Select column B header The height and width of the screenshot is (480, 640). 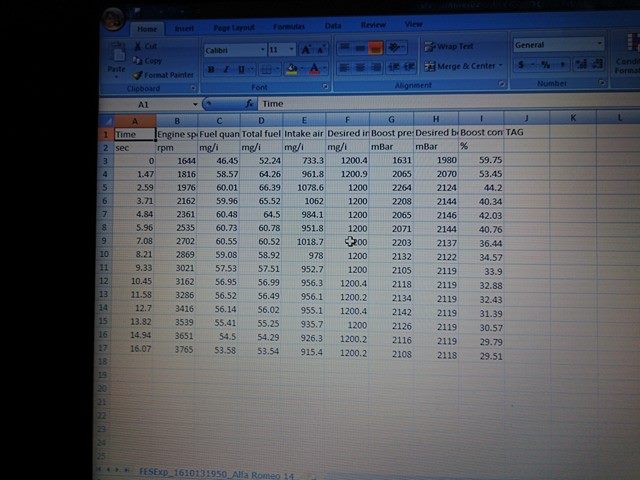coord(177,121)
